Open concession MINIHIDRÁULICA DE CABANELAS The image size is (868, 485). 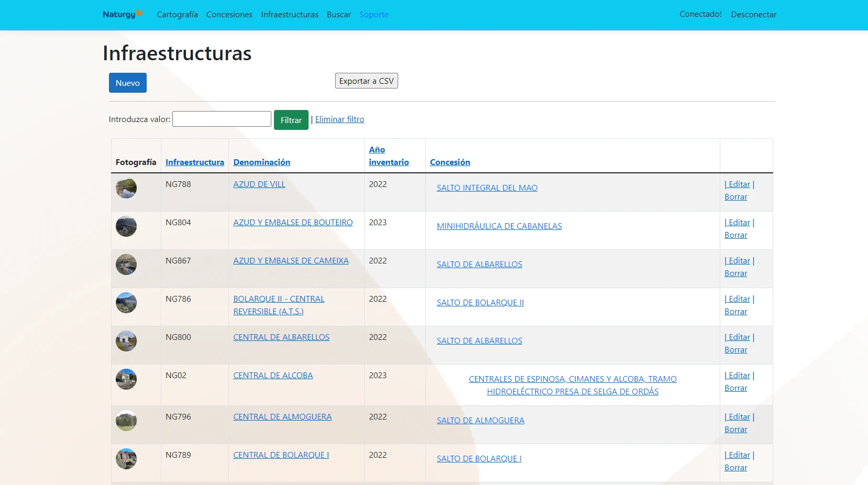point(499,226)
